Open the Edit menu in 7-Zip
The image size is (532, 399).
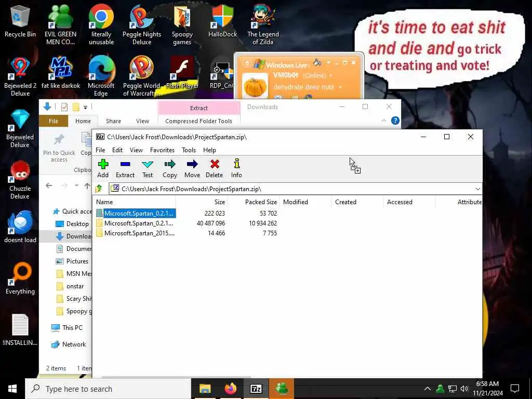click(x=117, y=150)
